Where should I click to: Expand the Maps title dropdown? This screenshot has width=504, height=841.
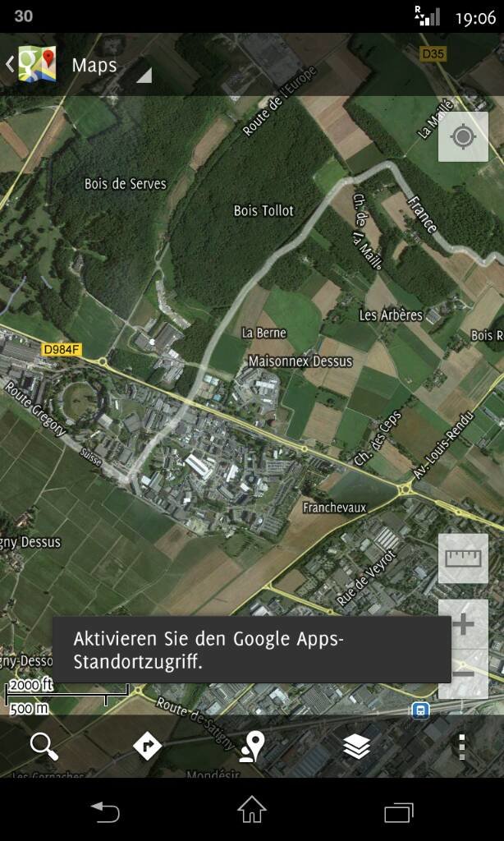click(144, 75)
